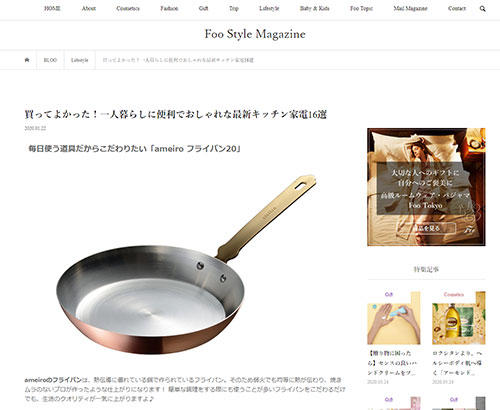Image resolution: width=500 pixels, height=410 pixels.
Task: Select Fashion in the navigation bar
Action: 169,9
